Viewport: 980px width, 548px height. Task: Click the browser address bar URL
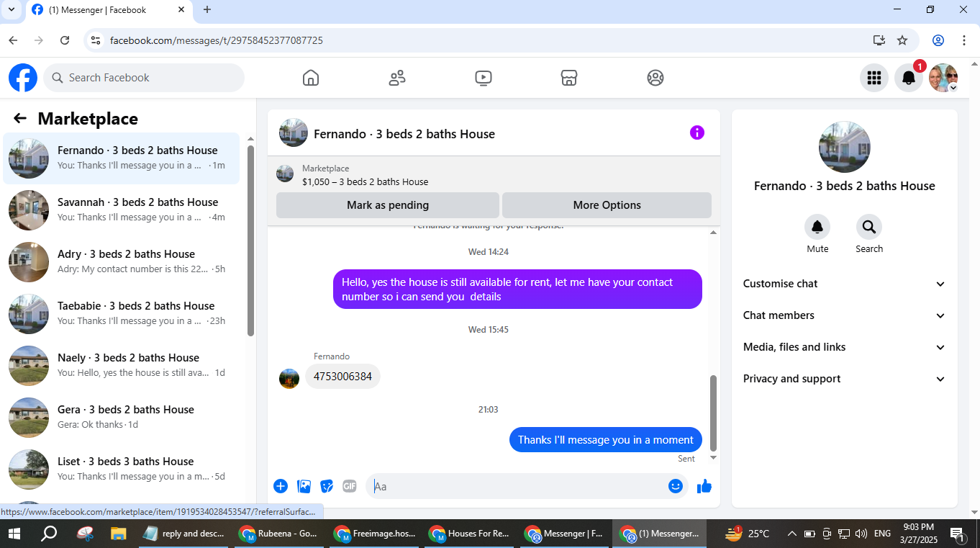tap(217, 40)
